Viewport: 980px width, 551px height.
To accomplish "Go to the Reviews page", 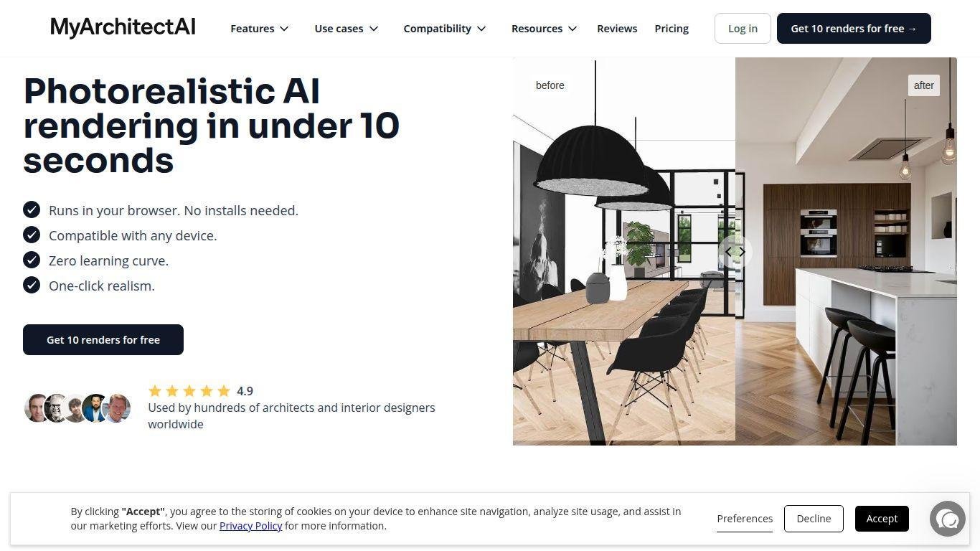I will [x=617, y=29].
